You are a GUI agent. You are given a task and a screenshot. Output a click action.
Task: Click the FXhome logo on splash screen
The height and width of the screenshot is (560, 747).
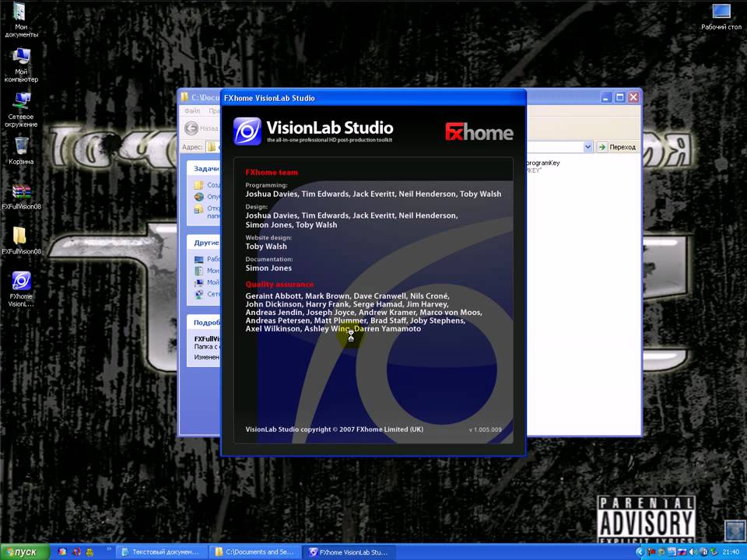point(479,132)
